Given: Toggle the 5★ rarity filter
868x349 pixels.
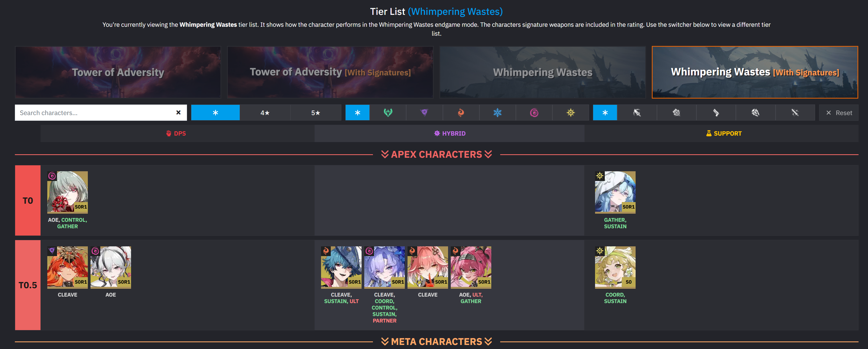Looking at the screenshot, I should pos(315,113).
